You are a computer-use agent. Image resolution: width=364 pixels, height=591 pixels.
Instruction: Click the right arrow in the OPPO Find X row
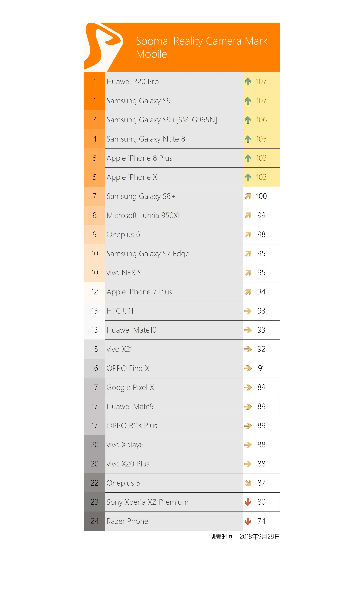(x=248, y=368)
